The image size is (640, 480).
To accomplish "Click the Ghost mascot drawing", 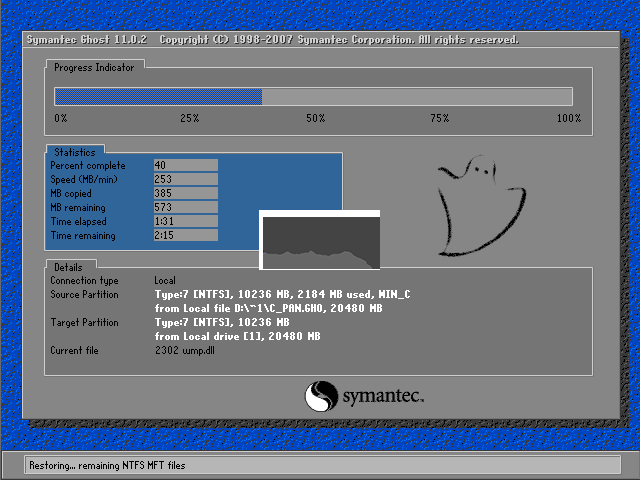I will [482, 205].
